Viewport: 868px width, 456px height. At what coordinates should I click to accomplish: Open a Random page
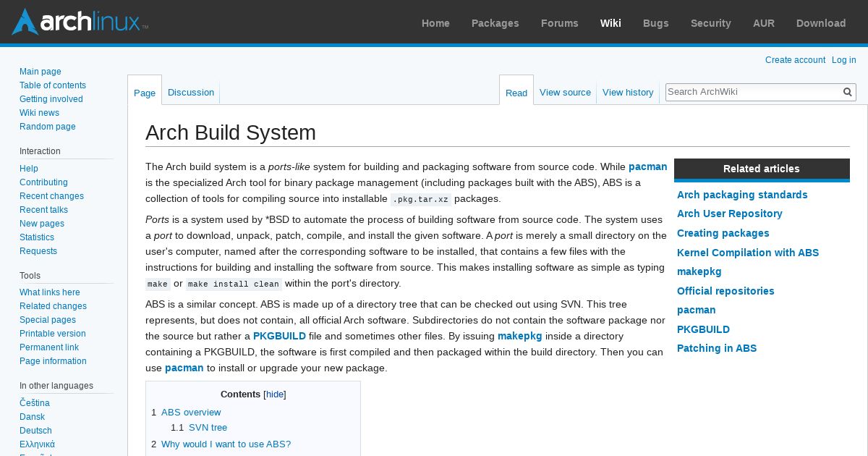pyautogui.click(x=48, y=127)
